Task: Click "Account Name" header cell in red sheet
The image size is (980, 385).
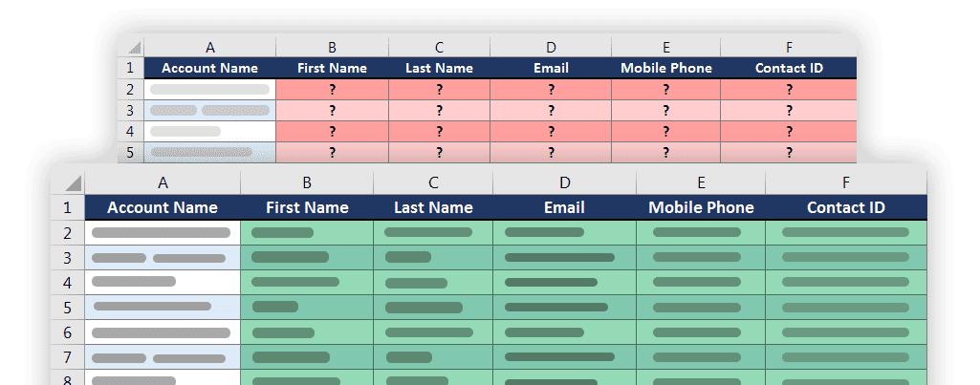Action: [210, 68]
